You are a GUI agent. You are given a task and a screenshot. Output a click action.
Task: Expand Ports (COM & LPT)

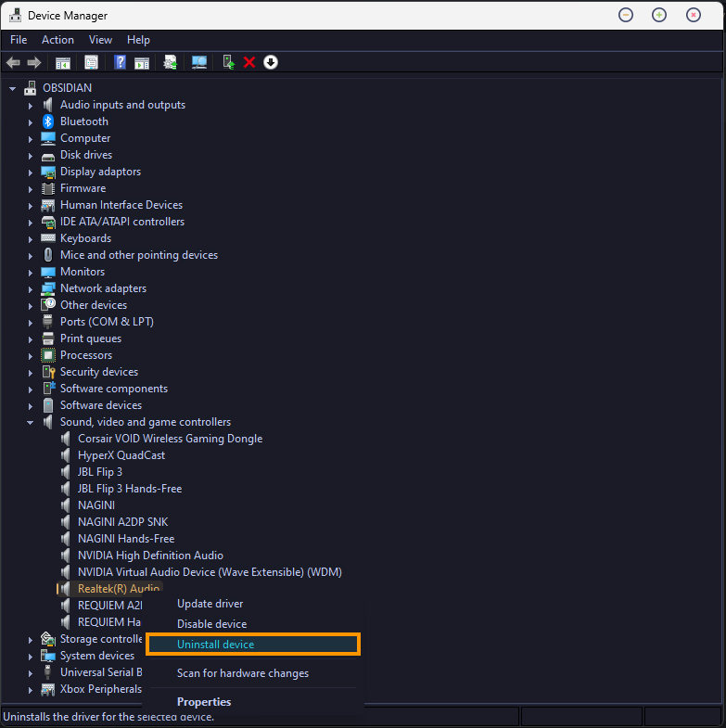coord(31,323)
